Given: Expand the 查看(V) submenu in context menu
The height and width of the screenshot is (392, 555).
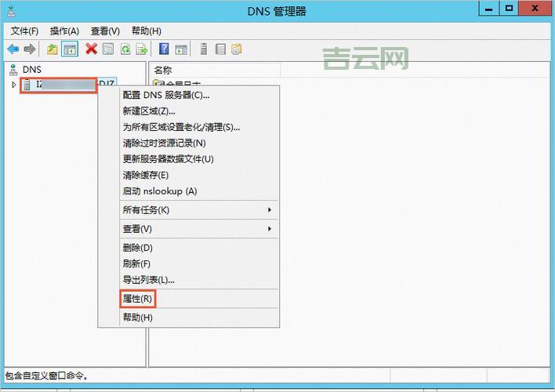Looking at the screenshot, I should point(199,229).
